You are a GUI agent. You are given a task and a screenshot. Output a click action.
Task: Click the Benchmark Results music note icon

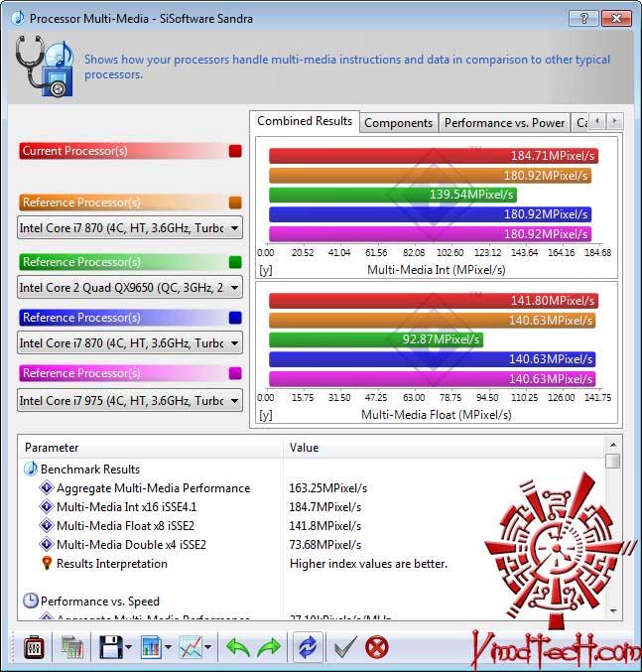pyautogui.click(x=31, y=469)
